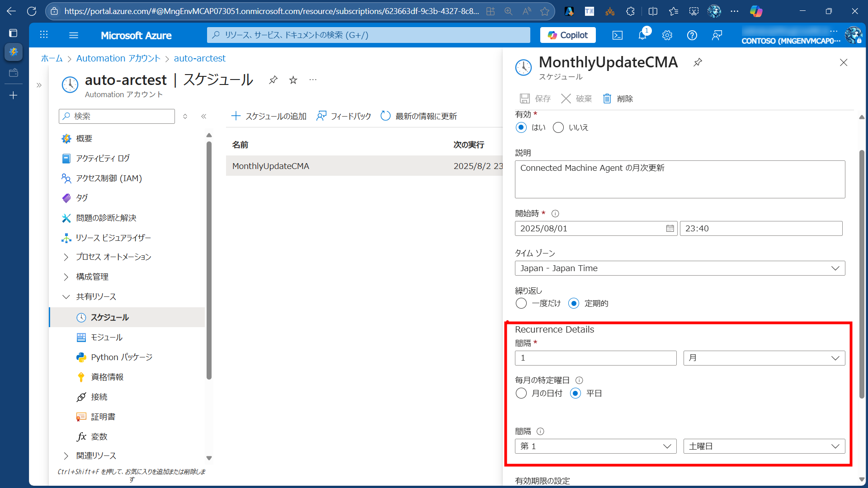Image resolution: width=868 pixels, height=488 pixels.
Task: Click the start time 23:40 field
Action: (x=760, y=229)
